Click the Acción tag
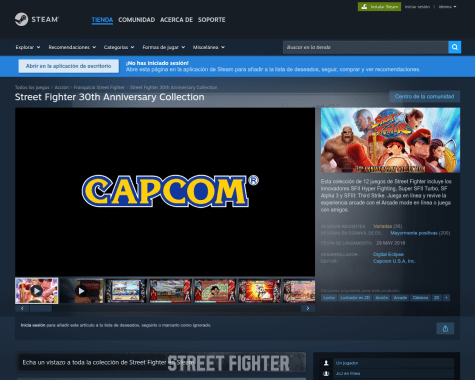The width and height of the screenshot is (475, 380). click(x=382, y=298)
